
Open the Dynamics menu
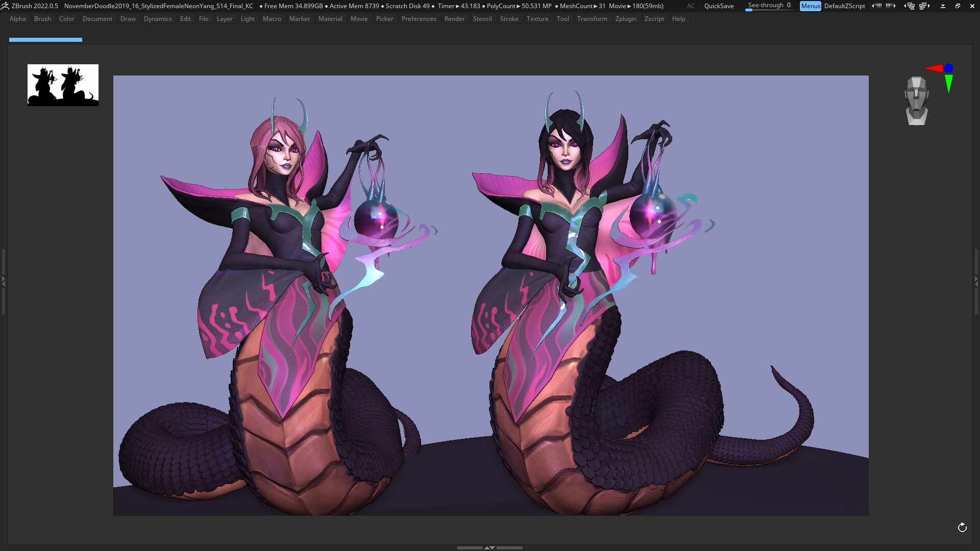click(x=158, y=19)
